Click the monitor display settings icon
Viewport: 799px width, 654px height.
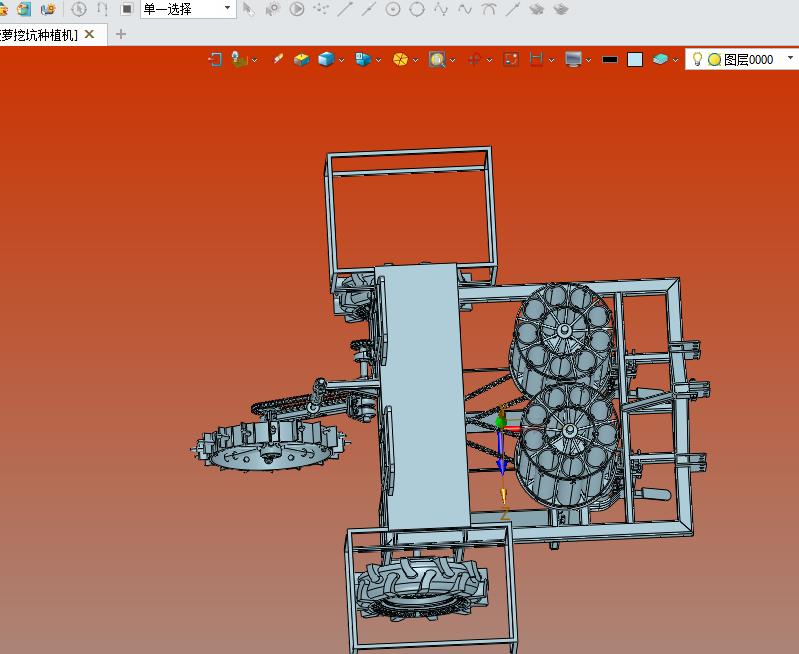click(573, 60)
